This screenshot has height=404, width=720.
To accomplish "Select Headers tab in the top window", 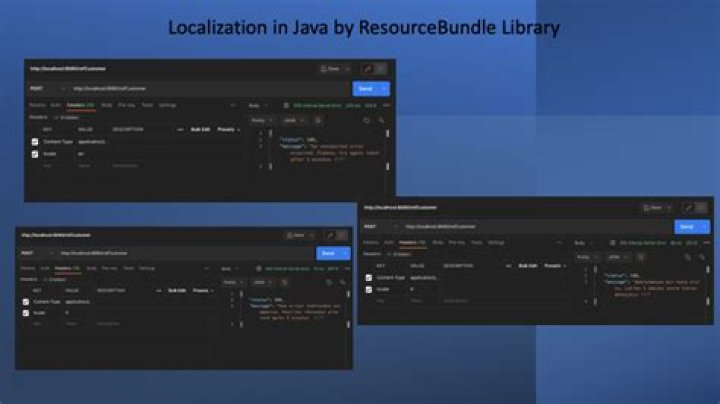I will [x=80, y=105].
